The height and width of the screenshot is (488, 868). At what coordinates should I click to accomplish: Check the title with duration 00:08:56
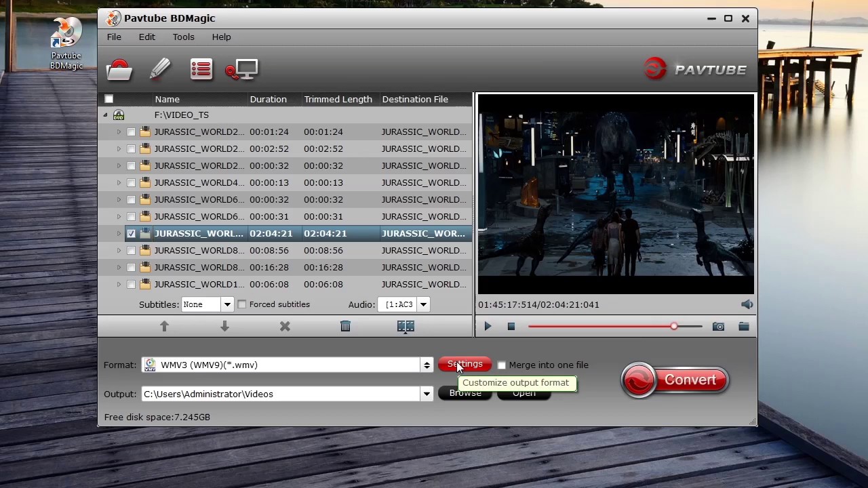pos(131,251)
